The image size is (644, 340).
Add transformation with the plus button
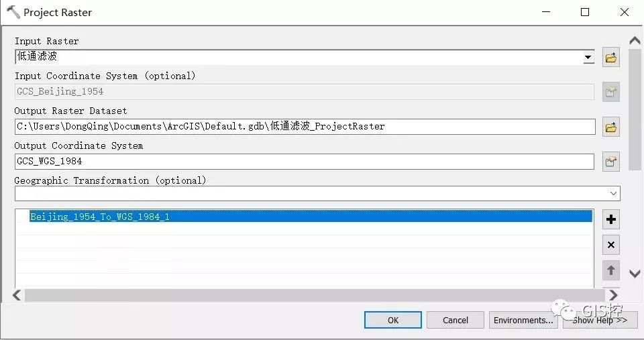click(610, 220)
